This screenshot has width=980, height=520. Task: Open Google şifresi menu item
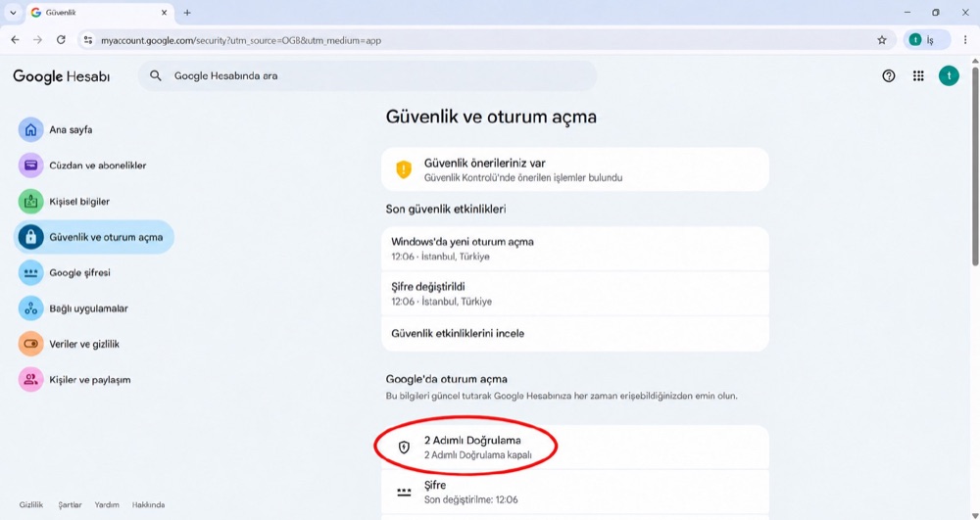click(x=94, y=273)
